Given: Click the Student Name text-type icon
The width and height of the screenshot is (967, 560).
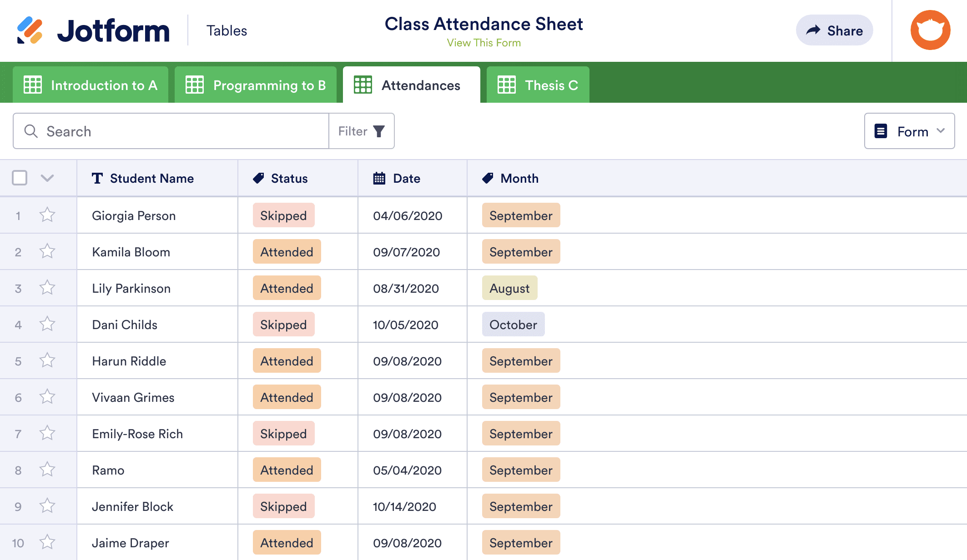Looking at the screenshot, I should (97, 178).
